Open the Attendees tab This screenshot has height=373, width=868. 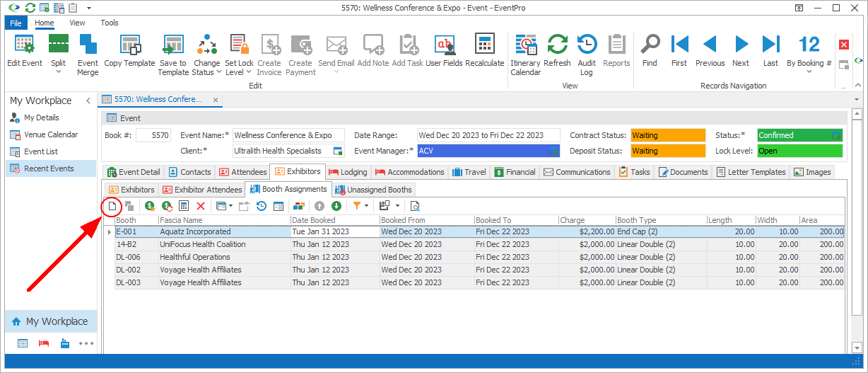[x=242, y=172]
